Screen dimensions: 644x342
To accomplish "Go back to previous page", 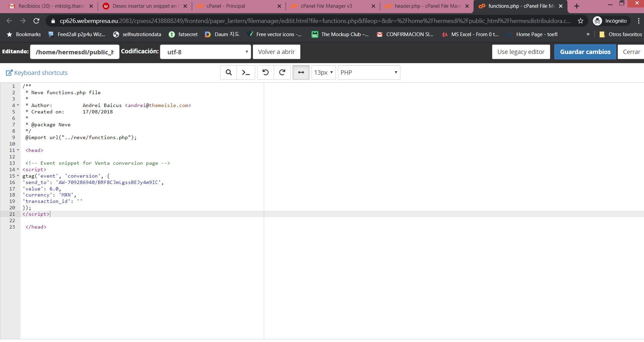I will click(9, 21).
